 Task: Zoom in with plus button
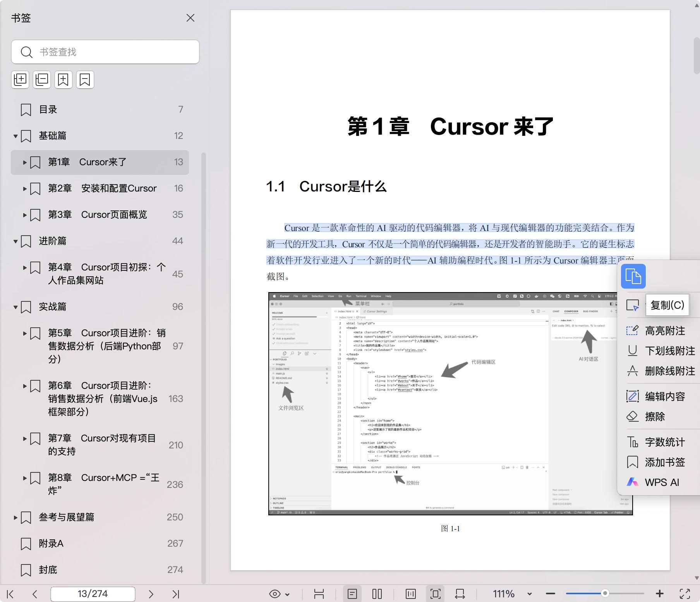pyautogui.click(x=660, y=593)
